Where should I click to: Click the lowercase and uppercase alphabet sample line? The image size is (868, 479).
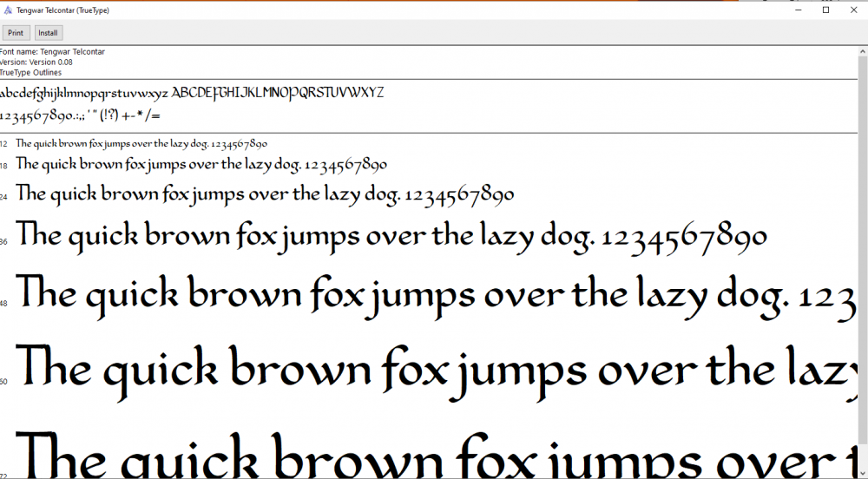click(x=192, y=93)
